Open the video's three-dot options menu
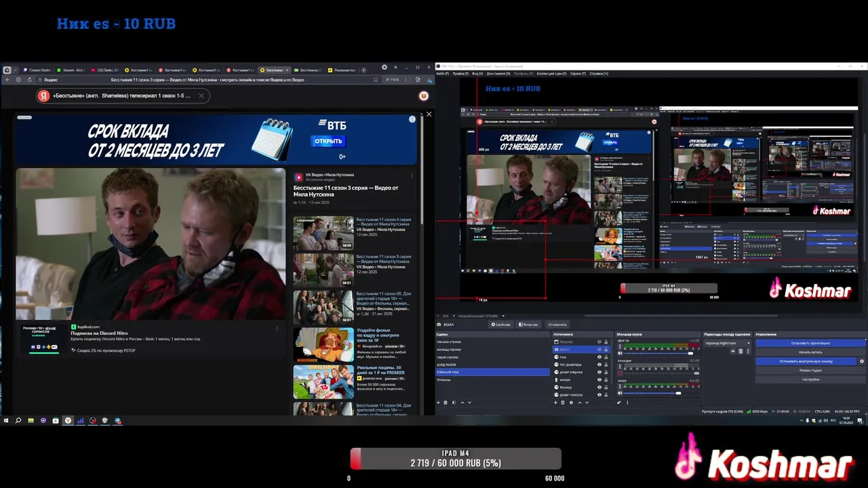The width and height of the screenshot is (868, 488). click(411, 176)
